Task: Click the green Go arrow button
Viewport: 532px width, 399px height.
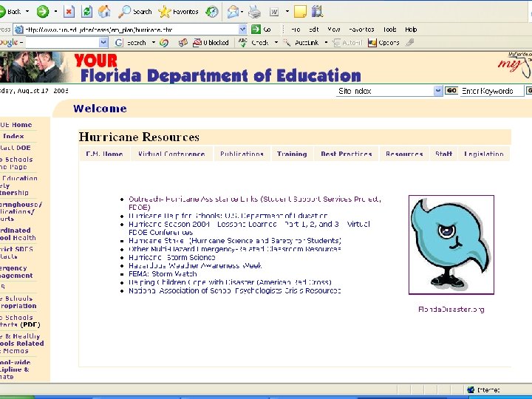Action: [x=262, y=30]
